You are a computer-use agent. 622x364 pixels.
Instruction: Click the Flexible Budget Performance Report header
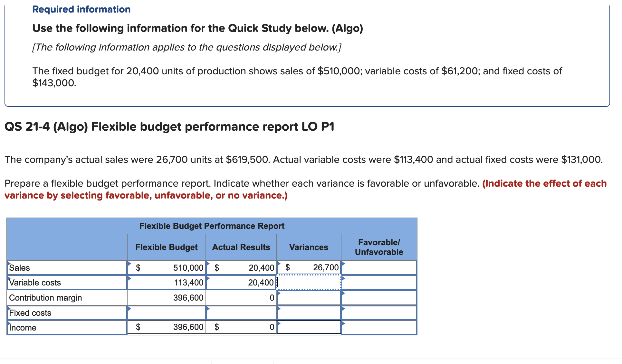point(212,226)
